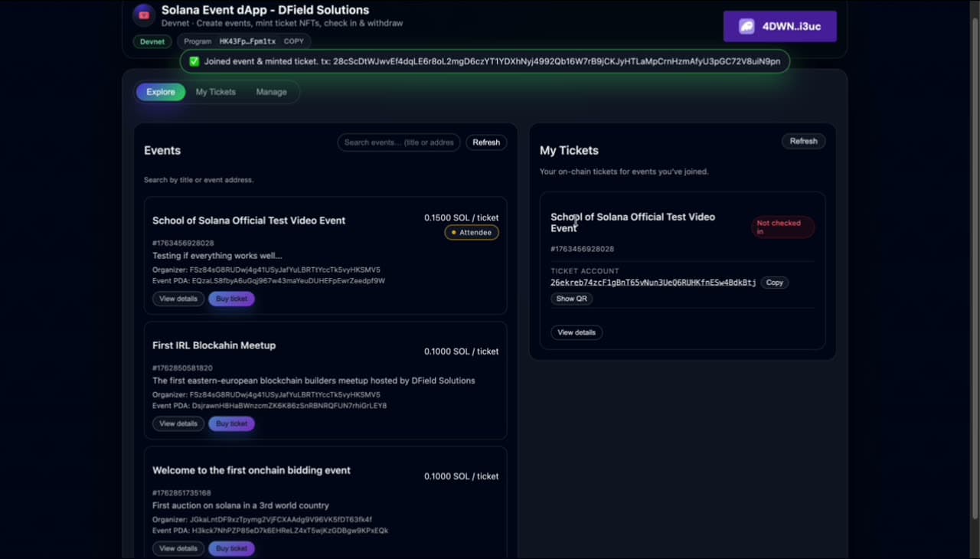Image resolution: width=980 pixels, height=559 pixels.
Task: Click Organizer address on First IRL Blockahin Meetup card
Action: [266, 395]
